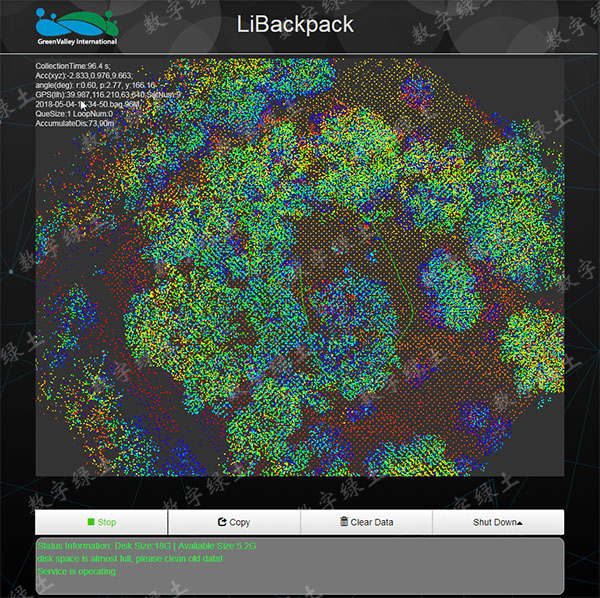600x598 pixels.
Task: Click the trash can icon beside Clear Data
Action: pyautogui.click(x=344, y=521)
